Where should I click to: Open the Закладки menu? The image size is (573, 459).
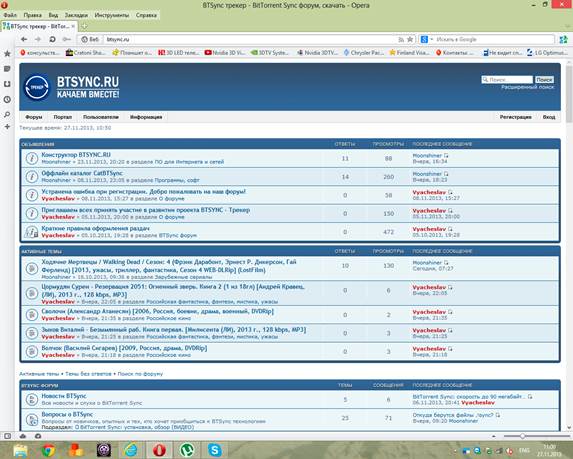point(76,15)
